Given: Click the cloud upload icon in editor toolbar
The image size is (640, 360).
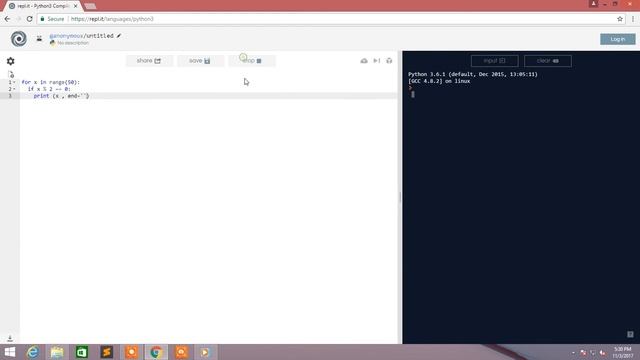Looking at the screenshot, I should point(364,61).
